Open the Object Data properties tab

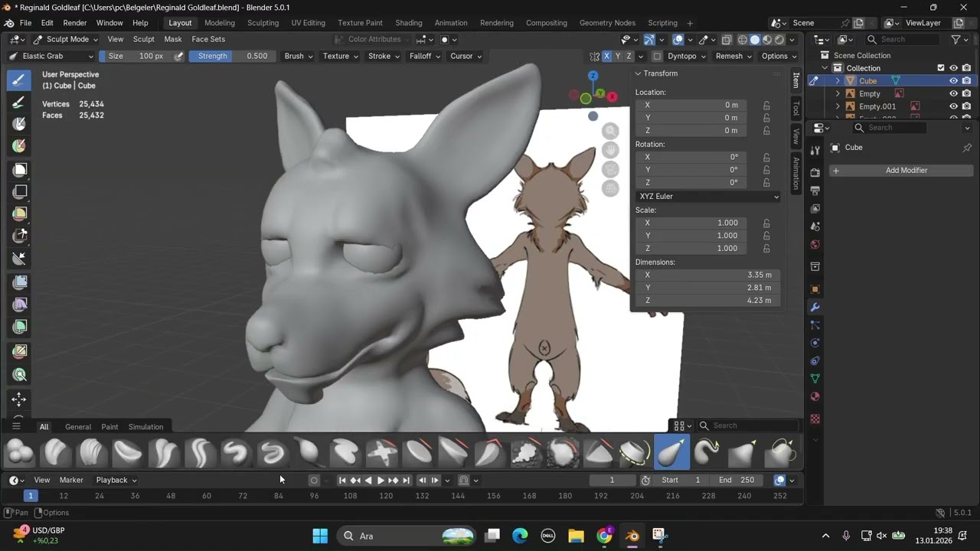(815, 378)
